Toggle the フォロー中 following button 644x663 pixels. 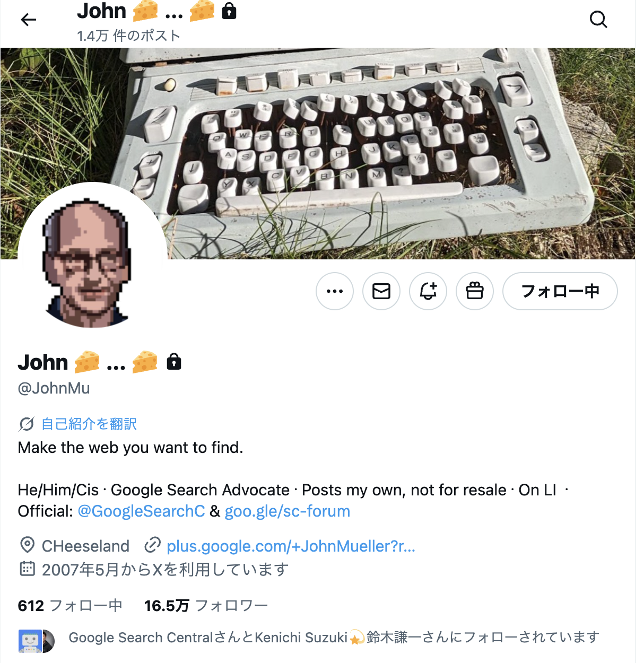[x=560, y=291]
